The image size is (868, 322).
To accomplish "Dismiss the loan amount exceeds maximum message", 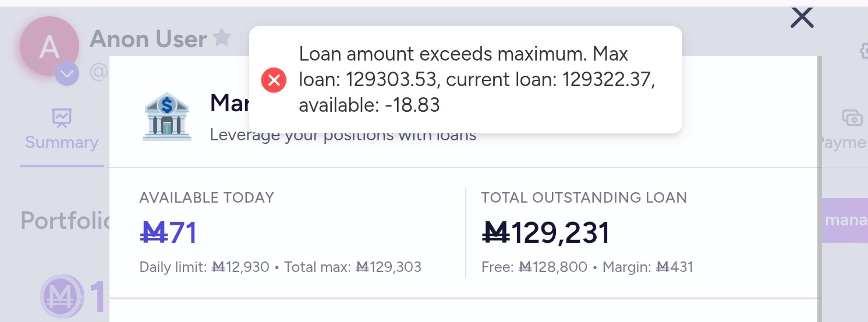I will click(465, 80).
